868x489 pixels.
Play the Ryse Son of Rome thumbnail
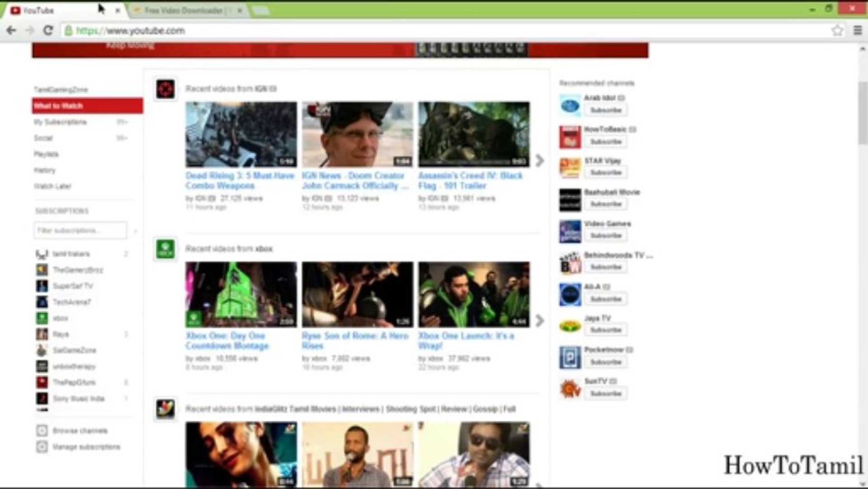coord(357,295)
